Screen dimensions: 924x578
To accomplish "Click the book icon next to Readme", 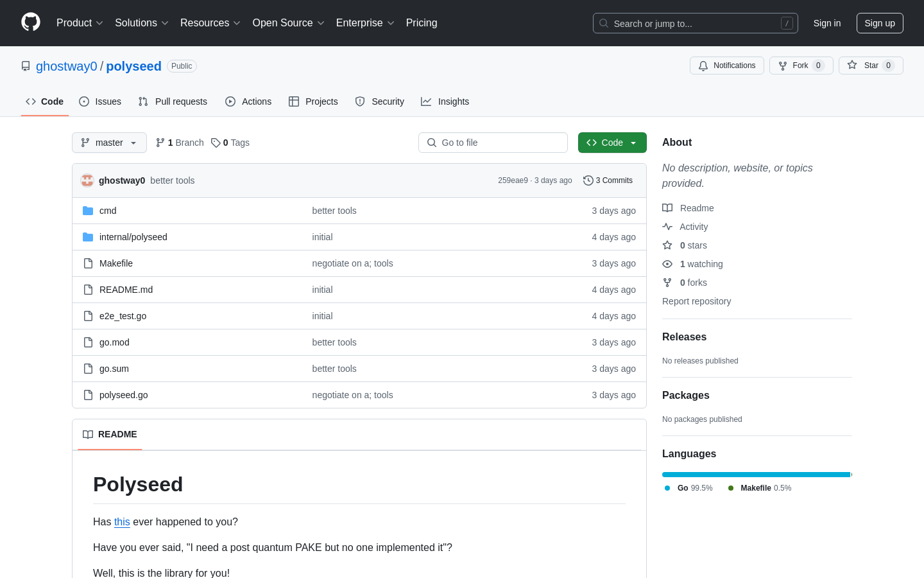I will [x=667, y=208].
